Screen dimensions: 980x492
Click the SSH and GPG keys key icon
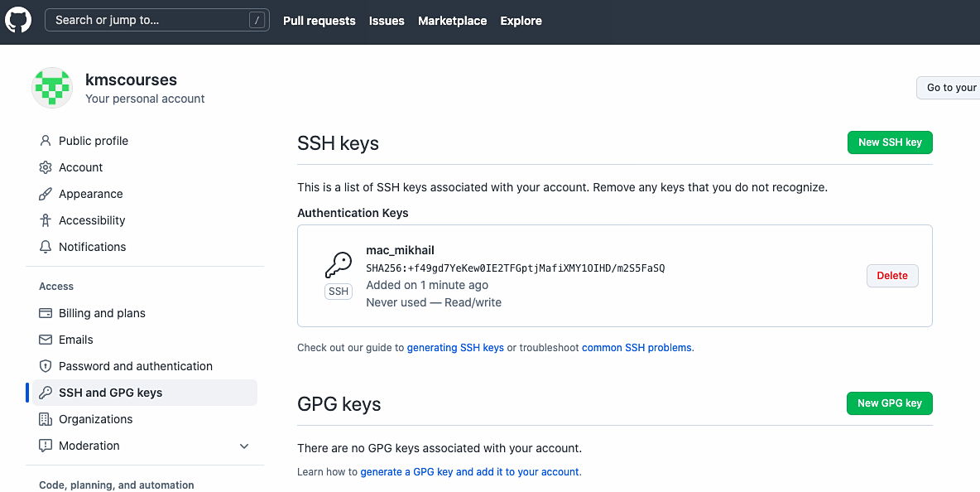(46, 393)
